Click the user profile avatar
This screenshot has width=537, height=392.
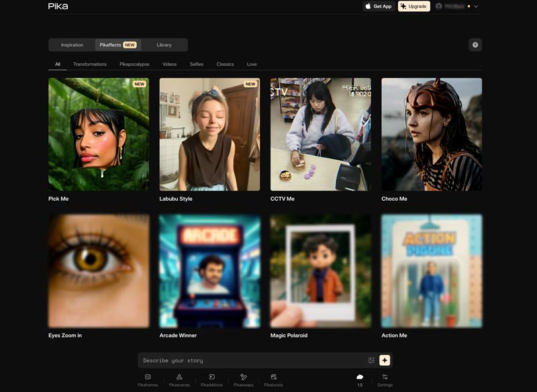click(439, 6)
